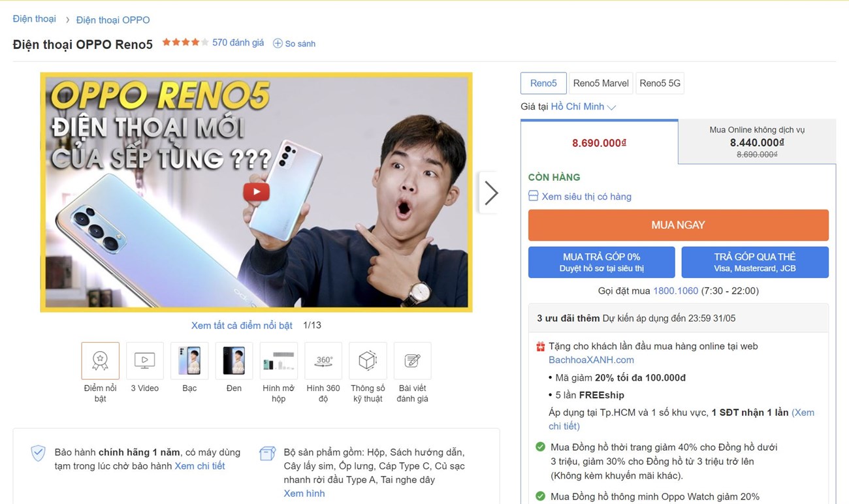Open the Hình 360 độ view icon
Image resolution: width=849 pixels, height=504 pixels.
(x=323, y=360)
